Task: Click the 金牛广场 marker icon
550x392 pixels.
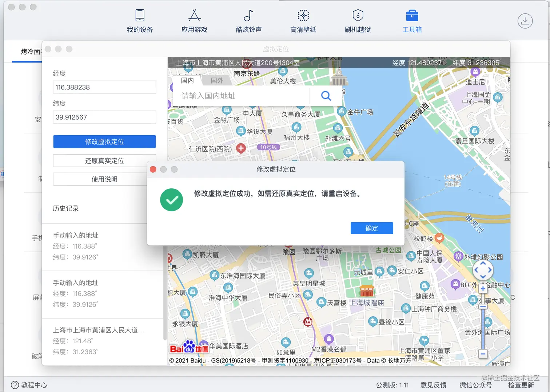Action: 342,111
